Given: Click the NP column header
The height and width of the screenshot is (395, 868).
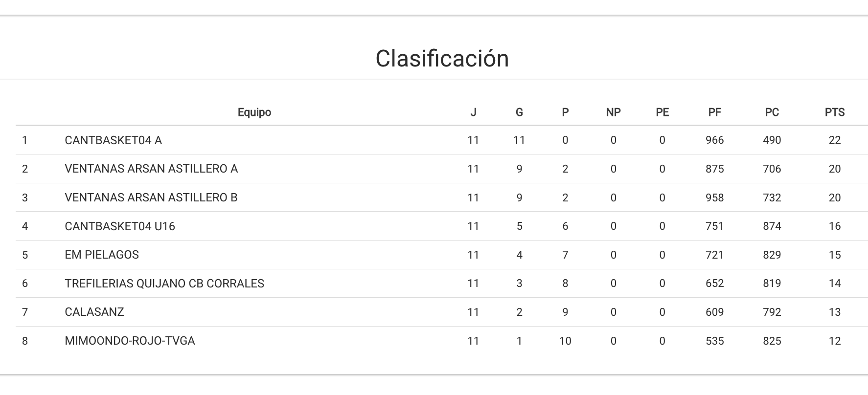Looking at the screenshot, I should click(613, 112).
